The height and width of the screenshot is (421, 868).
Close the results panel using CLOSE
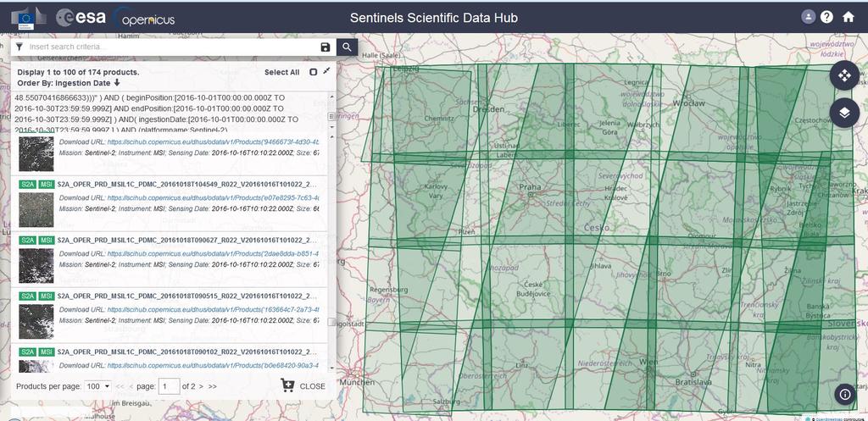tap(312, 386)
